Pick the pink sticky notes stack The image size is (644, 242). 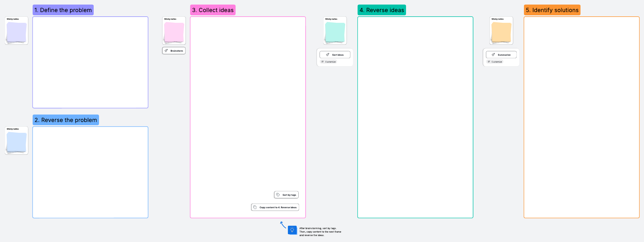[x=174, y=32]
